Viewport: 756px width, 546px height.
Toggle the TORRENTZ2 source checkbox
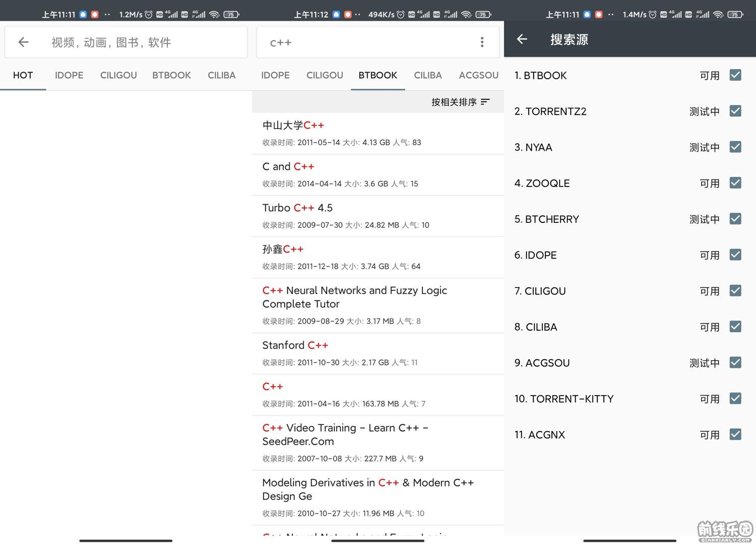point(735,111)
